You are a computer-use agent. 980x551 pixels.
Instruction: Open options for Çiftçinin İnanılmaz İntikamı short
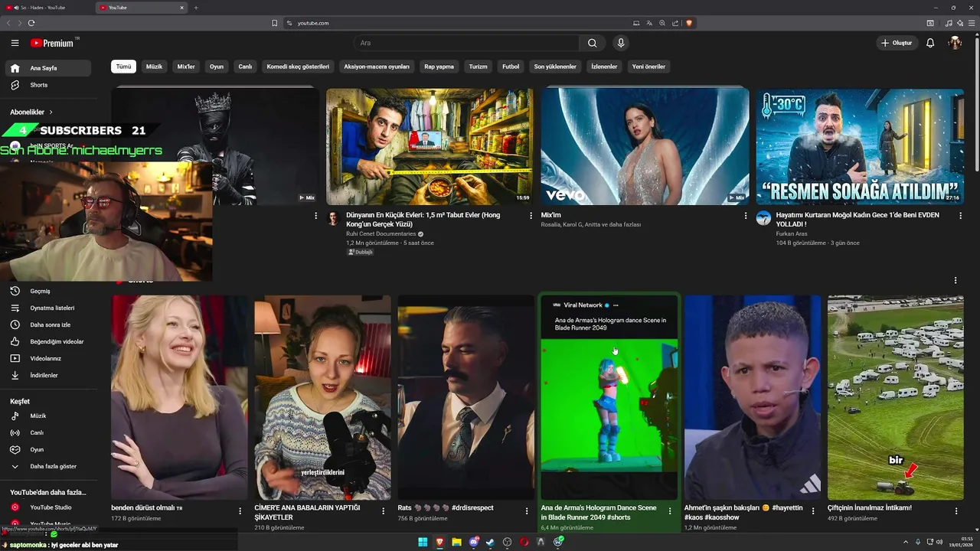click(x=956, y=511)
